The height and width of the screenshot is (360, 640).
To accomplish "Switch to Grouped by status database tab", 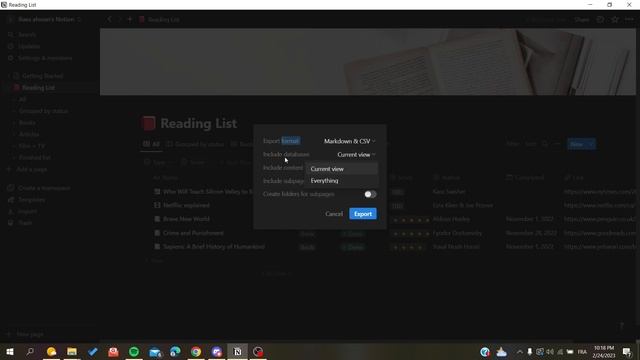I will [x=196, y=144].
